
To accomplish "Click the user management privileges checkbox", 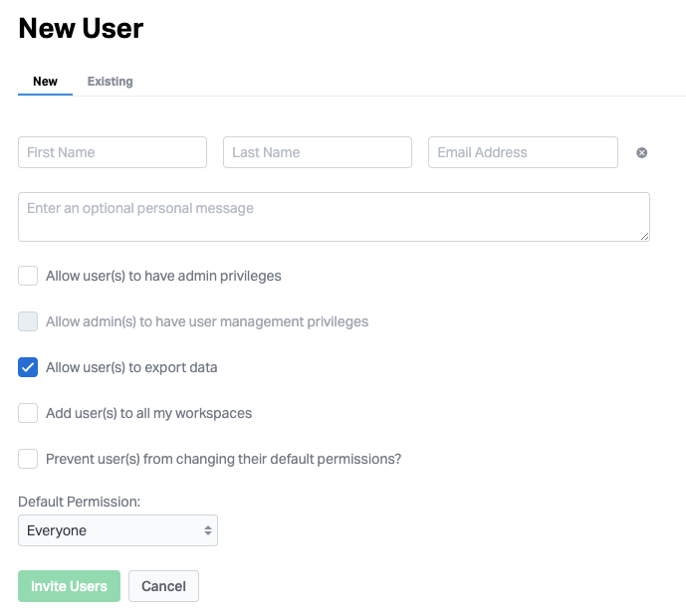I will point(28,321).
